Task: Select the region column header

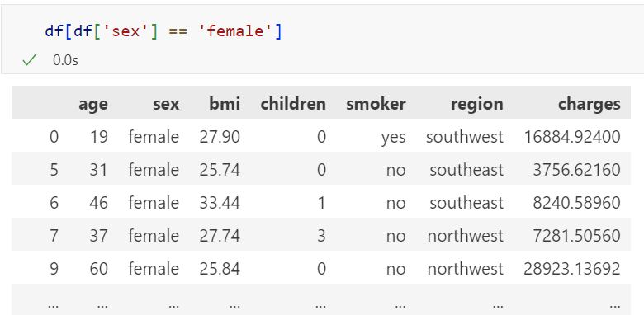Action: coord(477,104)
